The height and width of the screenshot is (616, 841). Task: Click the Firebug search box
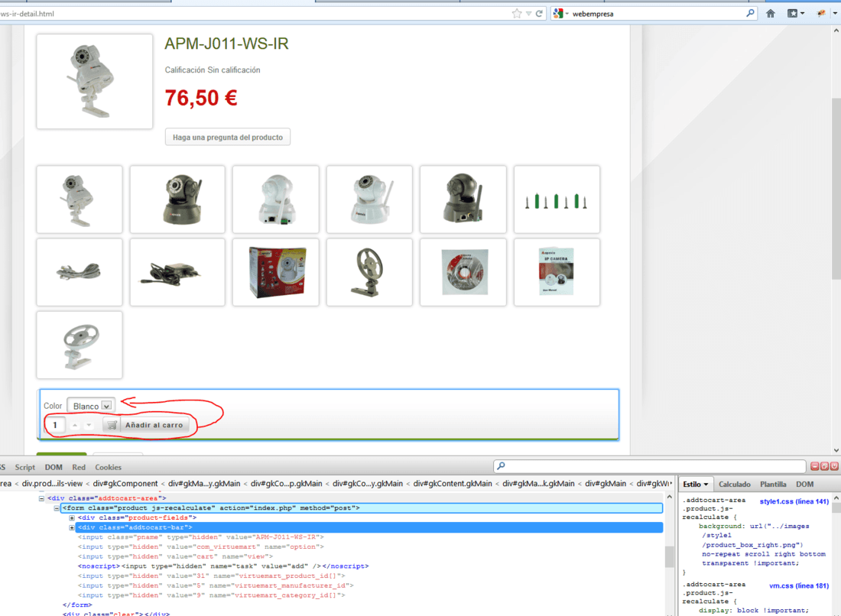(650, 466)
